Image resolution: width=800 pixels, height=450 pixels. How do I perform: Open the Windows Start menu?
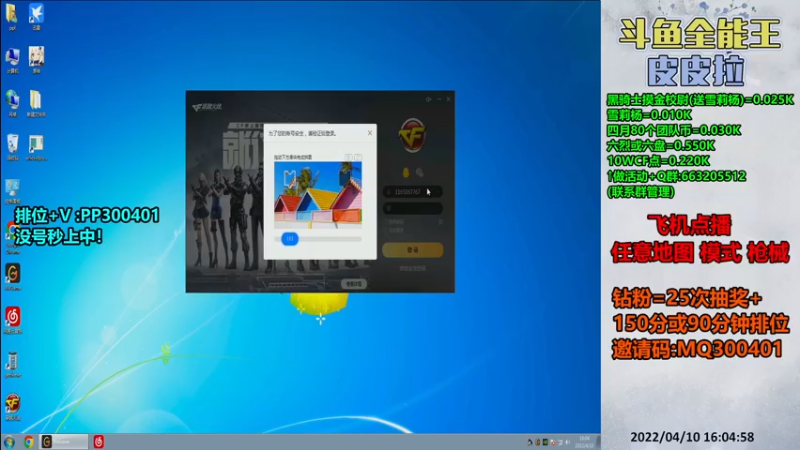tap(9, 442)
